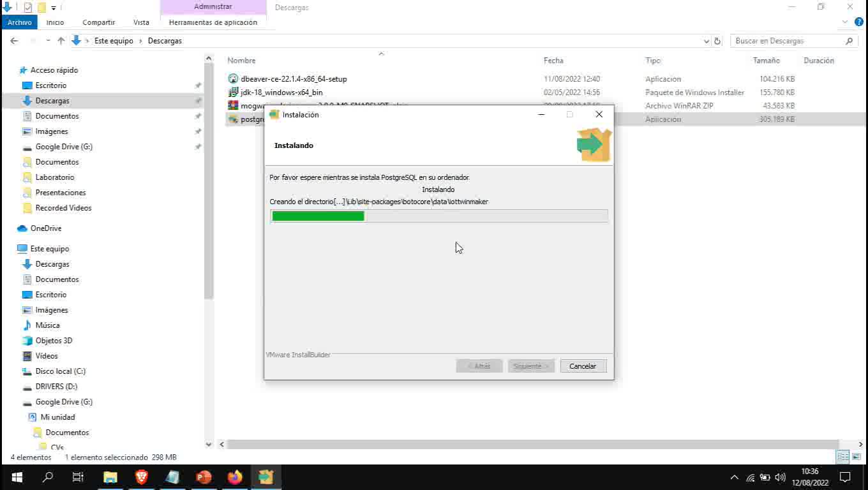Sort files by the Tamaño column header
The height and width of the screenshot is (490, 868).
[x=766, y=61]
